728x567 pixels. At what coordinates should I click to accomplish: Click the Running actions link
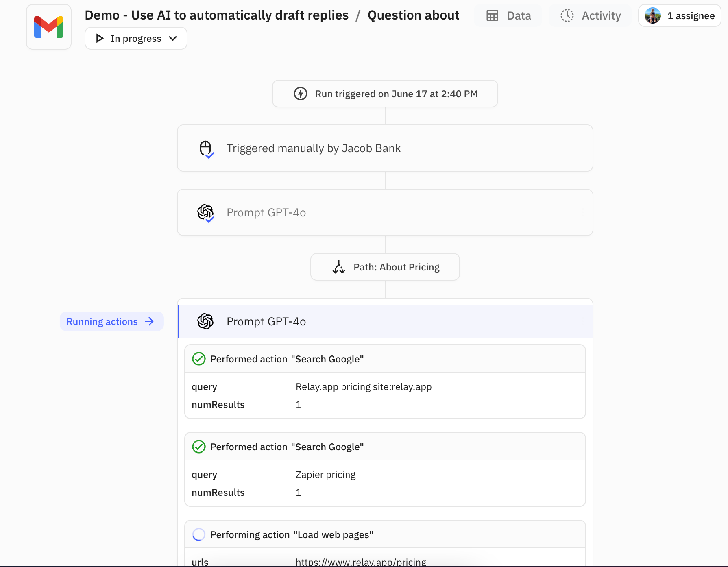pos(111,321)
